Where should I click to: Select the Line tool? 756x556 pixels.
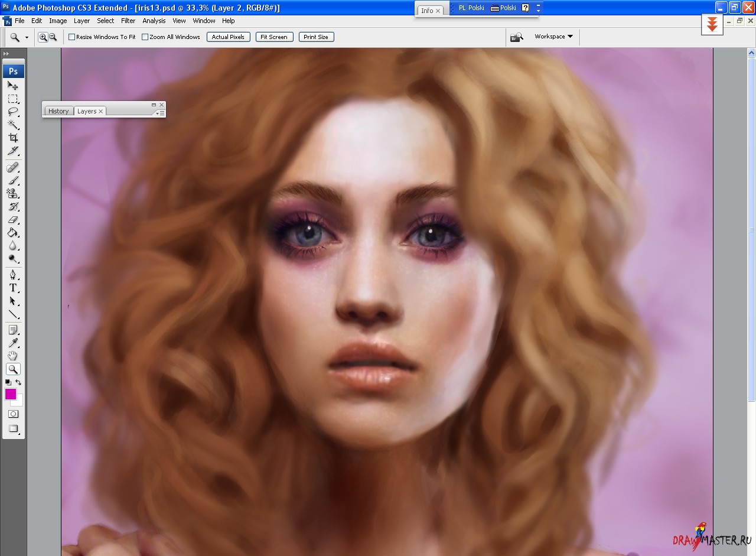coord(13,314)
